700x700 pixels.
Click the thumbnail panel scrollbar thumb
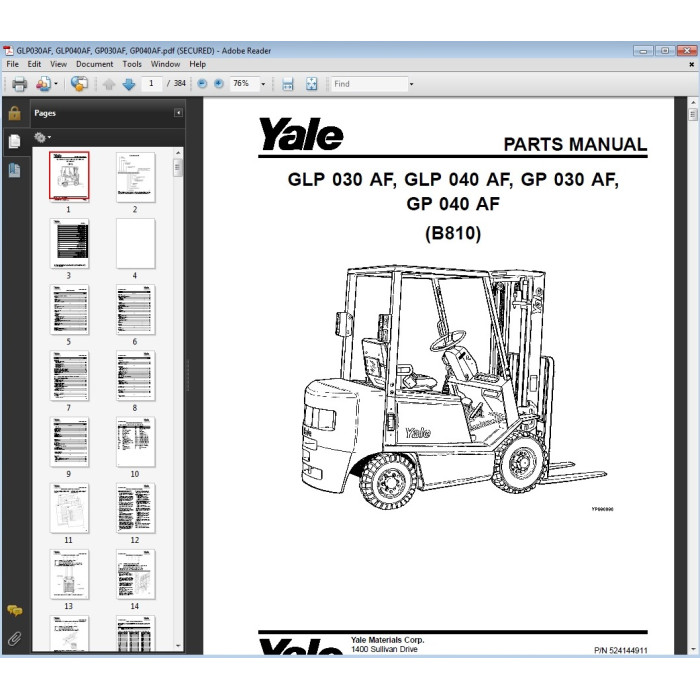tap(178, 168)
